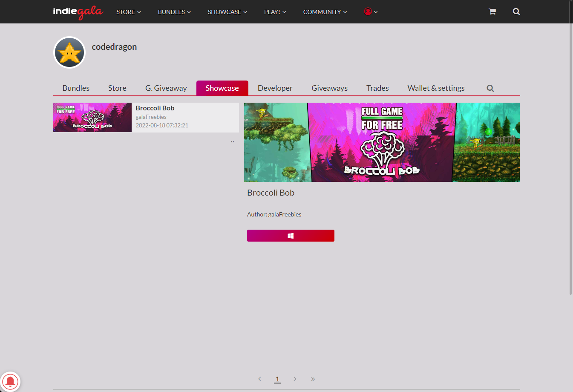Click the codedragon star avatar
The image size is (573, 392).
point(69,52)
